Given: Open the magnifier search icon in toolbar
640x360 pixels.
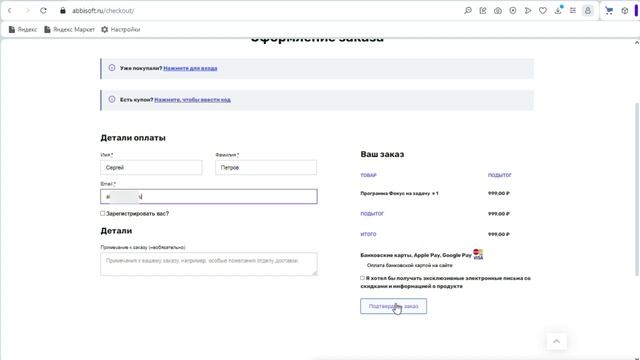Looking at the screenshot, I should click(x=468, y=11).
